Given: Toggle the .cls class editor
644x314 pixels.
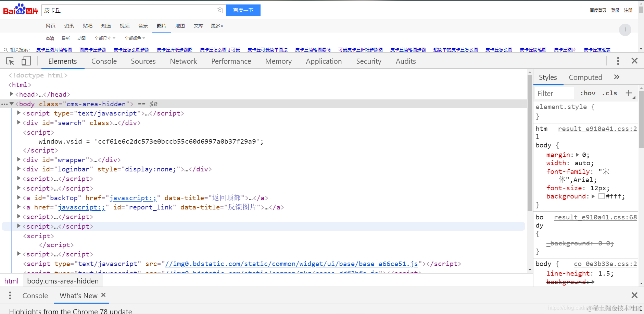Looking at the screenshot, I should coord(609,93).
